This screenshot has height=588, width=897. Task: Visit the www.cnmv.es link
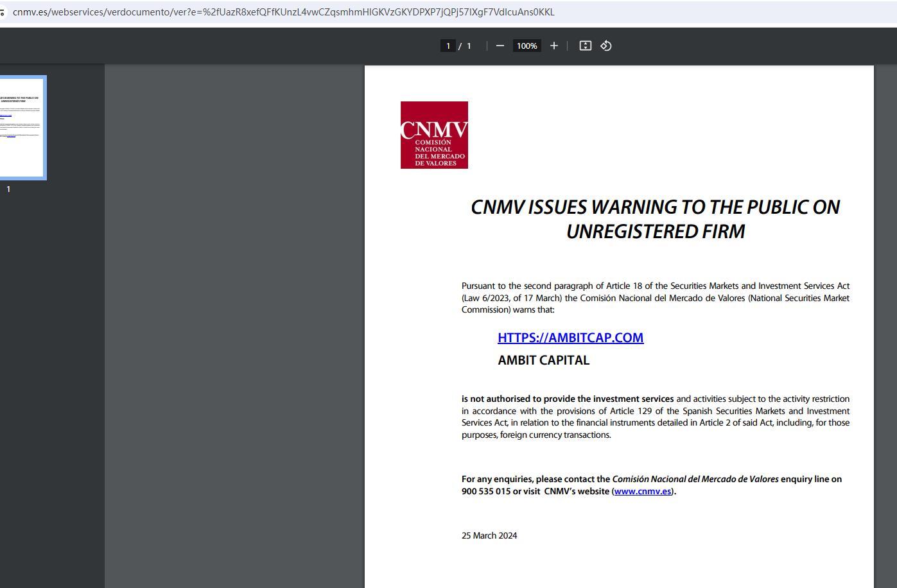[643, 491]
